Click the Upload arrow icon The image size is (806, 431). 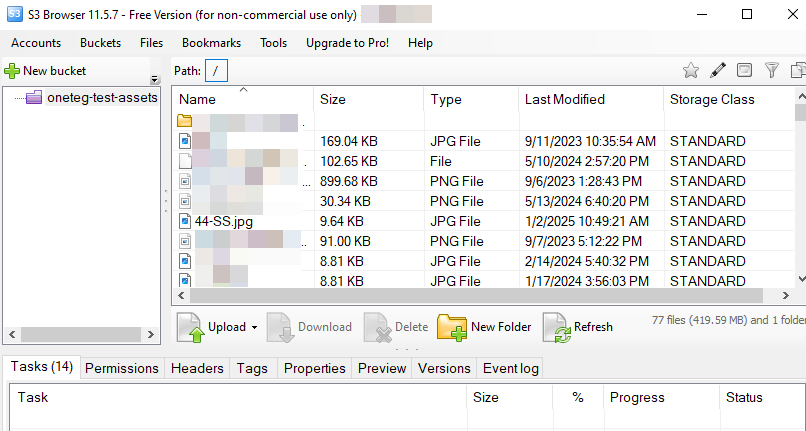click(191, 327)
